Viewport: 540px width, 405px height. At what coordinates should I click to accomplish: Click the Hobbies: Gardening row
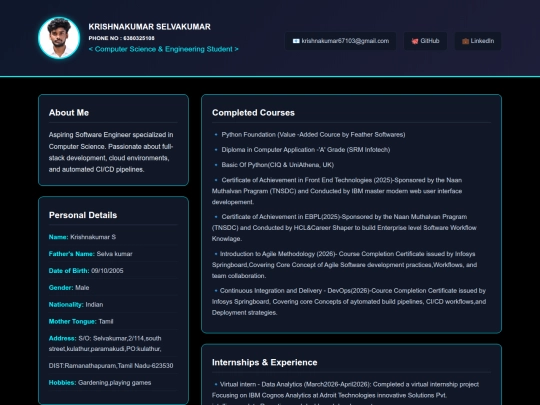coord(113,383)
